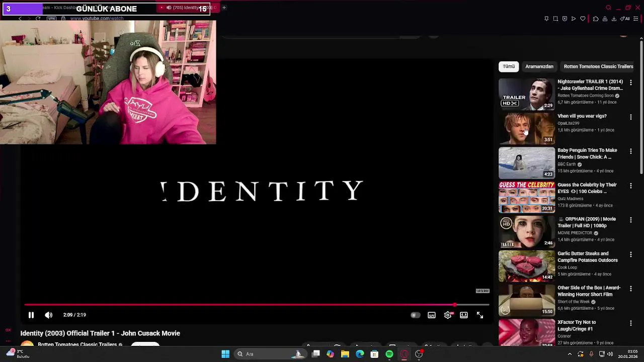The width and height of the screenshot is (644, 362).
Task: Click the snapshot capture icon in toolbar
Action: [555, 19]
